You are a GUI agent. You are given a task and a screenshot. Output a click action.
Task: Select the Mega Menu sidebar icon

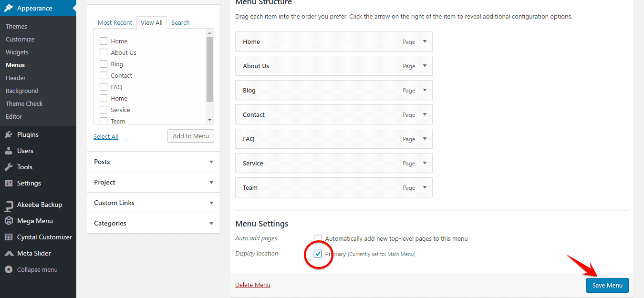tap(9, 221)
